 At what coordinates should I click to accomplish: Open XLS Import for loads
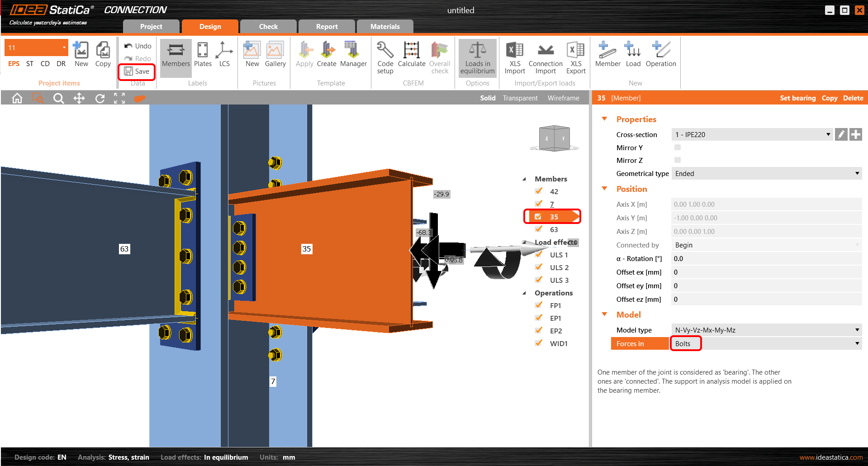tap(514, 57)
